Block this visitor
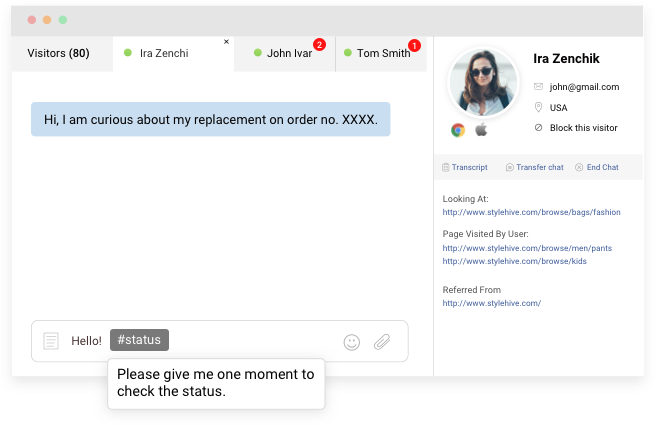This screenshot has height=425, width=656. 582,128
